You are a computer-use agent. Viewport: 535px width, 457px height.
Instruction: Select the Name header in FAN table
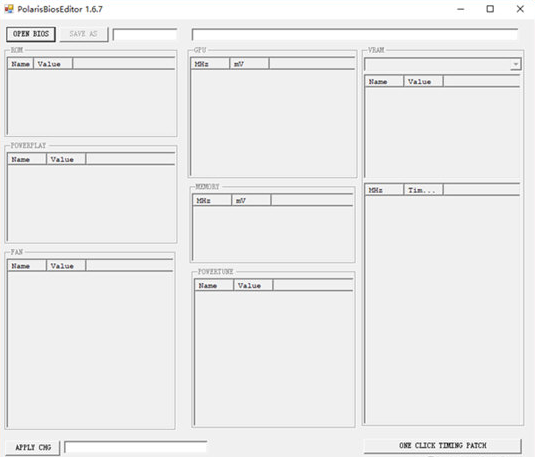click(x=27, y=266)
